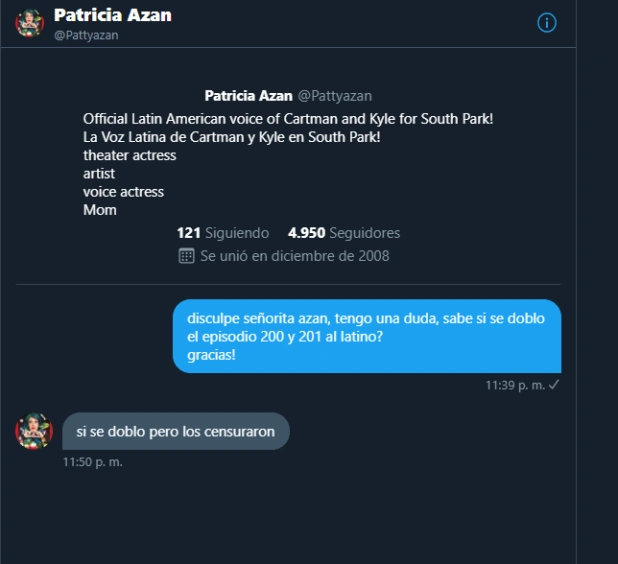Image resolution: width=618 pixels, height=564 pixels.
Task: View the 4.950 Seguidores list
Action: click(344, 233)
